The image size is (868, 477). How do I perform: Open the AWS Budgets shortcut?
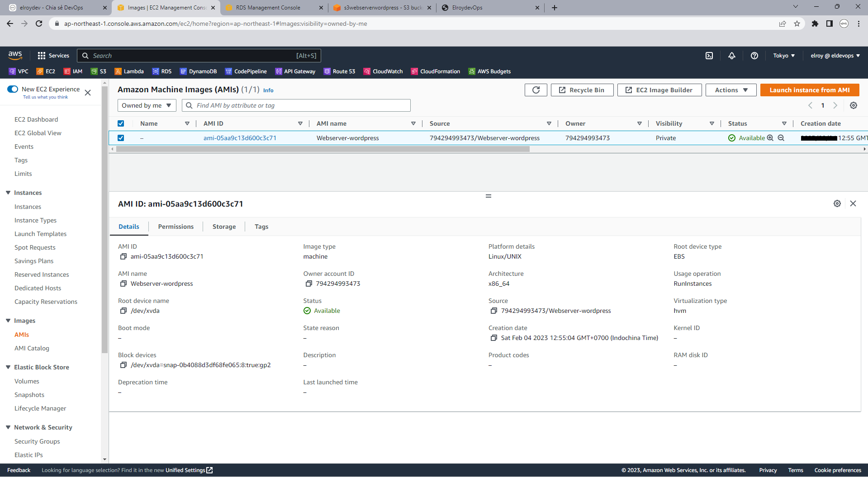pyautogui.click(x=489, y=71)
